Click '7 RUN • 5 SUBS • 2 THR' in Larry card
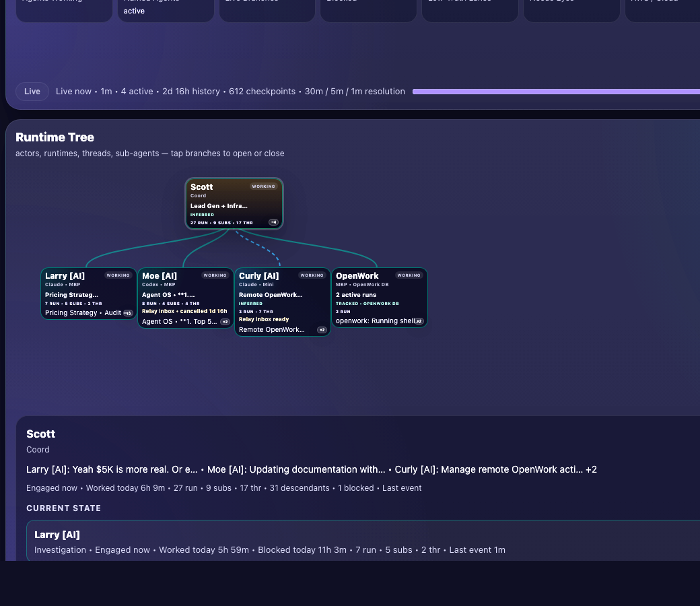700x606 pixels. [73, 304]
